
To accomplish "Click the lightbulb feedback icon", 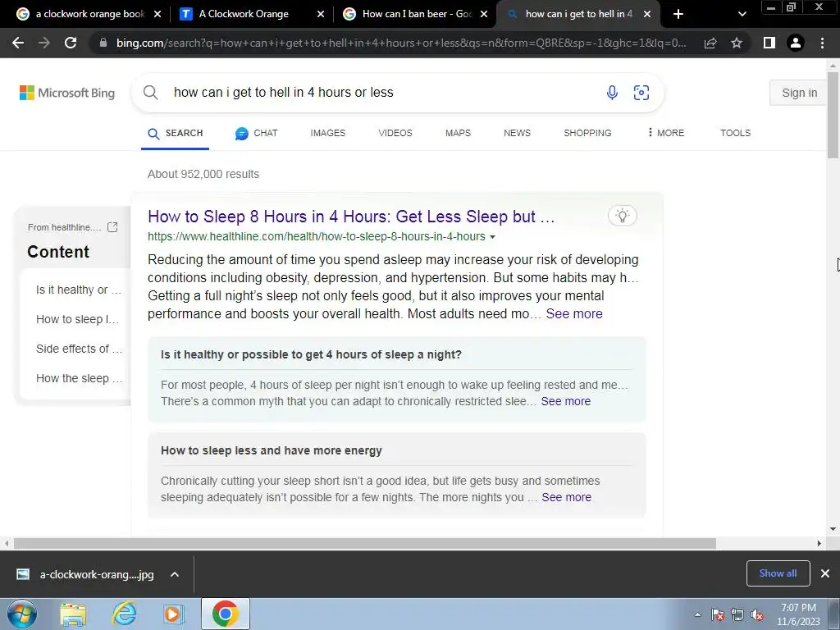I will point(623,216).
